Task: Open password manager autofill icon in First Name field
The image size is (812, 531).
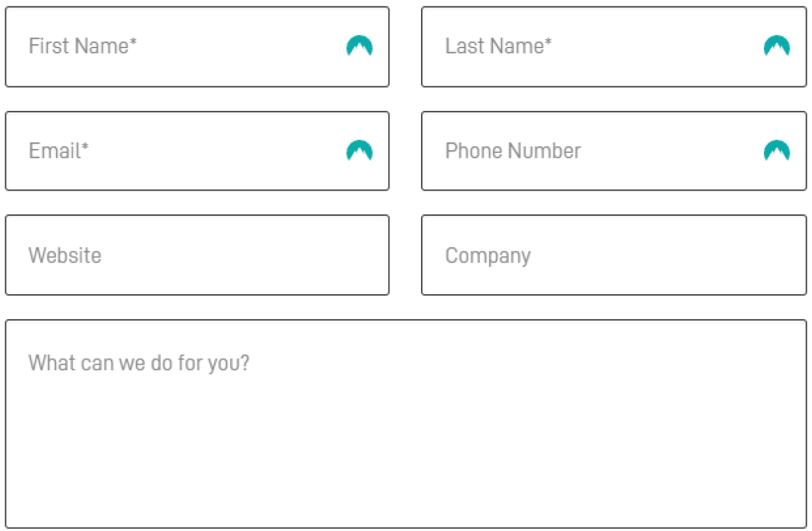Action: tap(359, 46)
